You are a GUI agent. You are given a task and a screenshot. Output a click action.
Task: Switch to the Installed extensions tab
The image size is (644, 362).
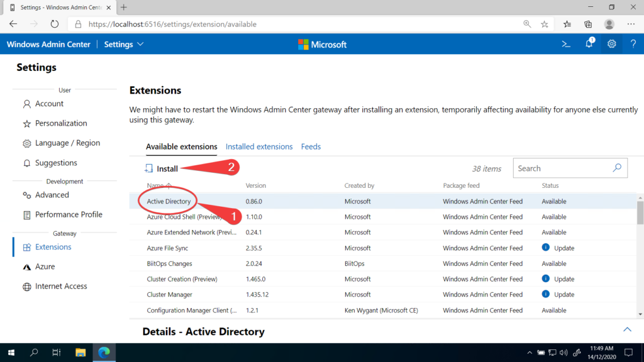click(x=259, y=146)
